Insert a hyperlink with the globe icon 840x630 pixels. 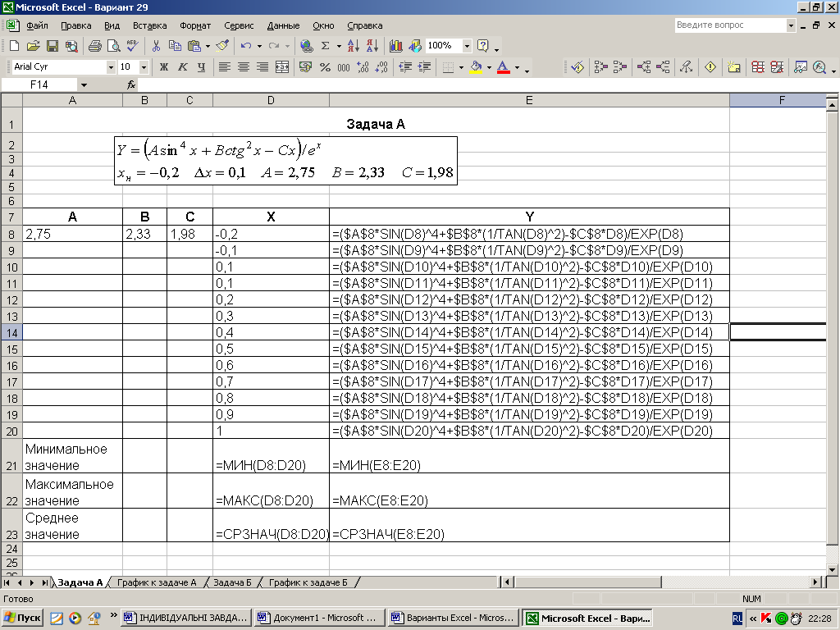307,46
